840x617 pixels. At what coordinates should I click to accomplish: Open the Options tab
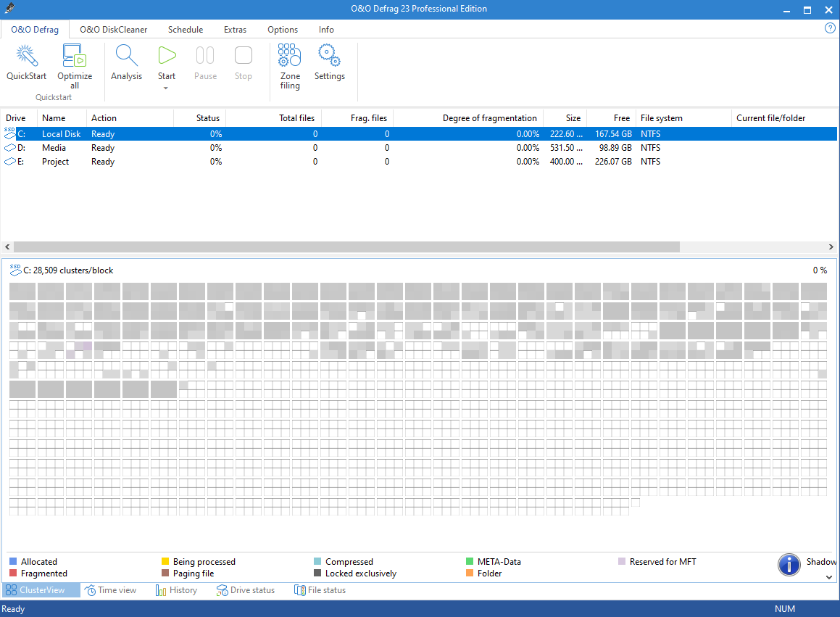pos(283,30)
